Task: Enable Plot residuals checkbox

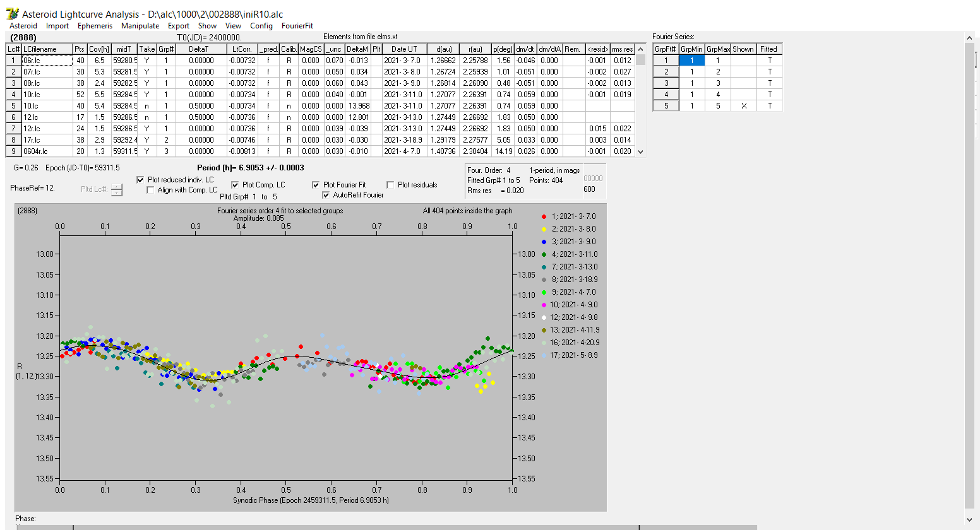Action: tap(390, 185)
